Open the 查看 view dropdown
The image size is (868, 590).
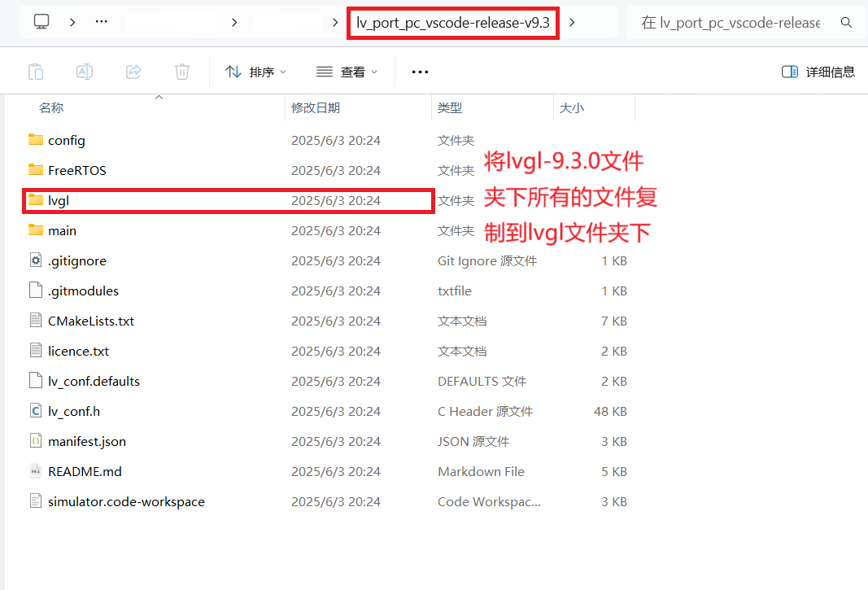tap(347, 71)
